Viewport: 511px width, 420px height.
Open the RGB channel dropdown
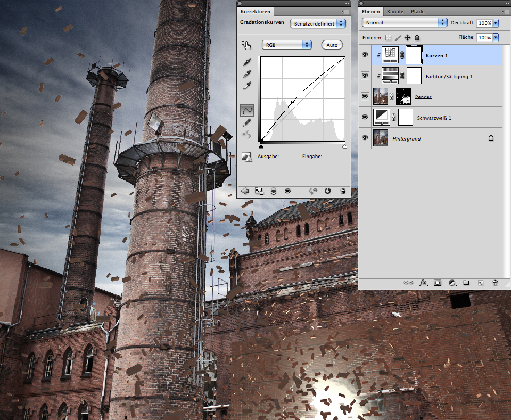[287, 45]
